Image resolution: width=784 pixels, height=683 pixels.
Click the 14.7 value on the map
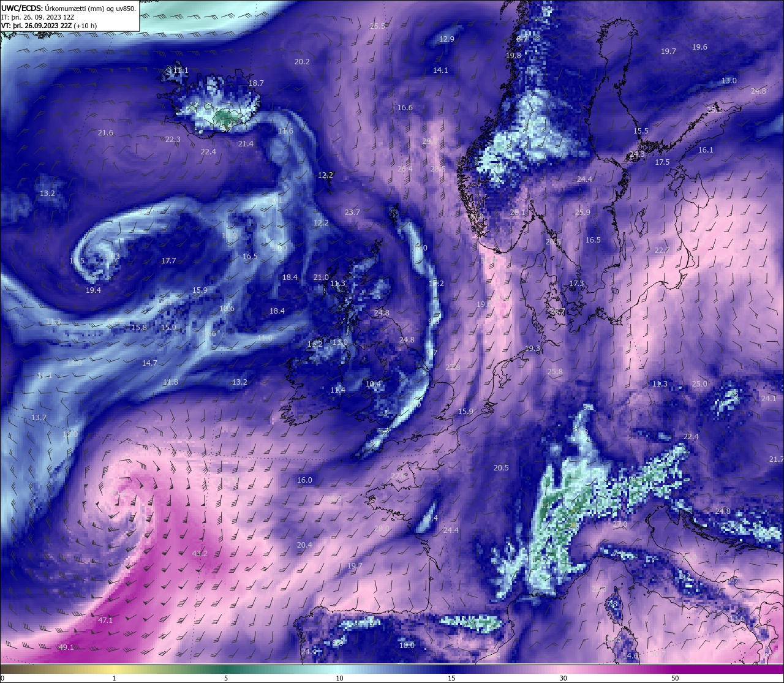(149, 363)
